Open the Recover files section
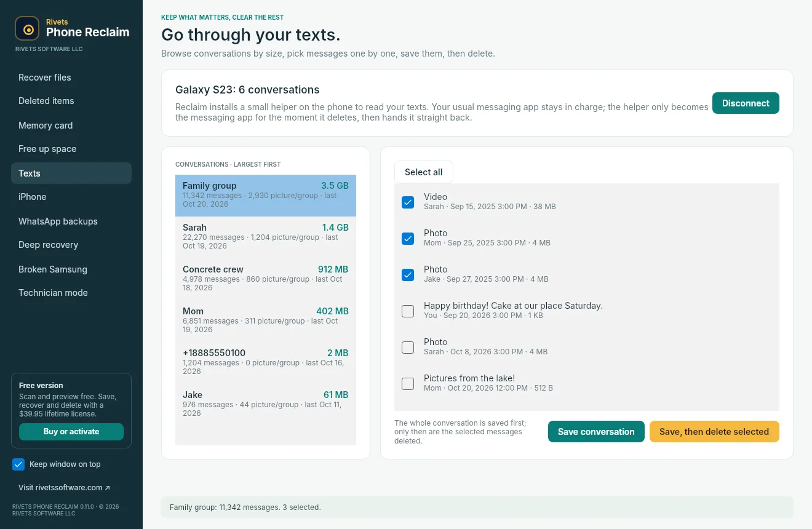The image size is (812, 529). pos(71,78)
